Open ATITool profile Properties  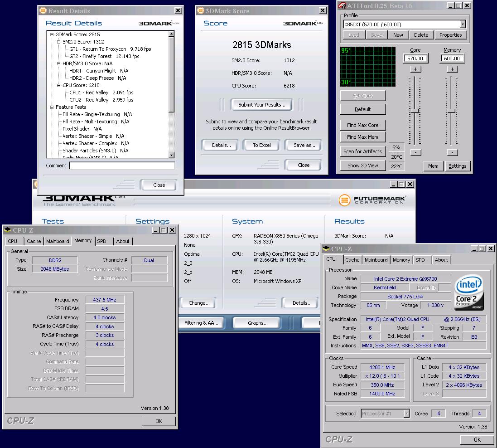(450, 35)
